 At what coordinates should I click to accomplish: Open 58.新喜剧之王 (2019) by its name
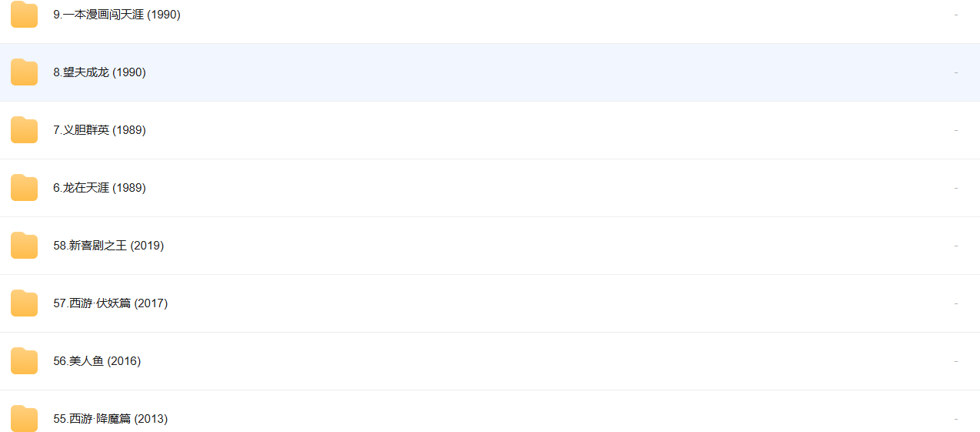(x=108, y=246)
